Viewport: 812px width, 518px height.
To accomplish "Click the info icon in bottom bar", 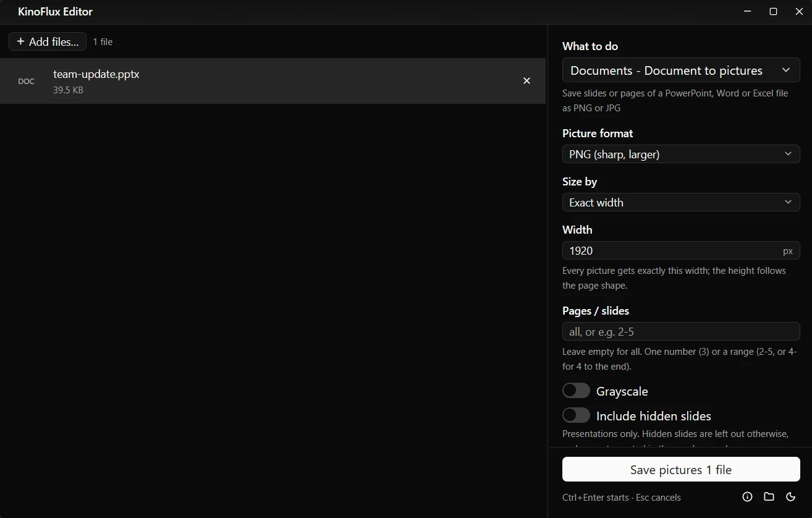I will click(x=747, y=497).
